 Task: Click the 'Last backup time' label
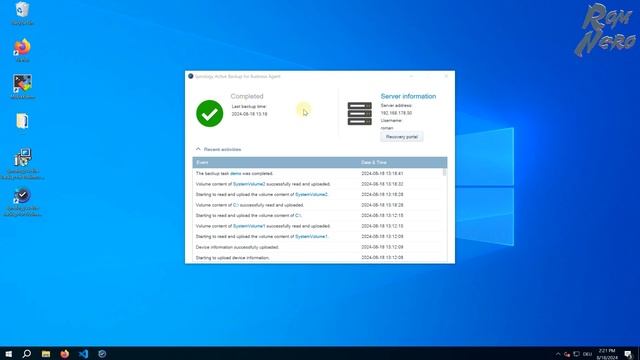click(x=249, y=107)
